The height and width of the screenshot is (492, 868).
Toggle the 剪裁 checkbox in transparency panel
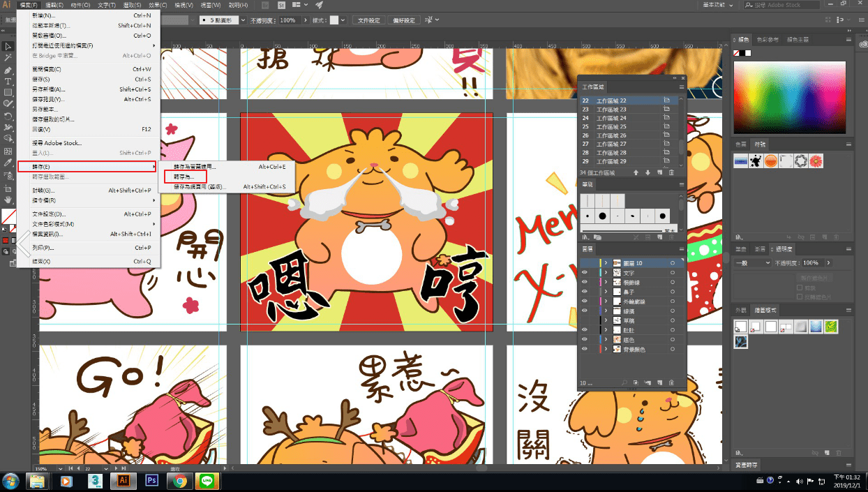click(800, 287)
